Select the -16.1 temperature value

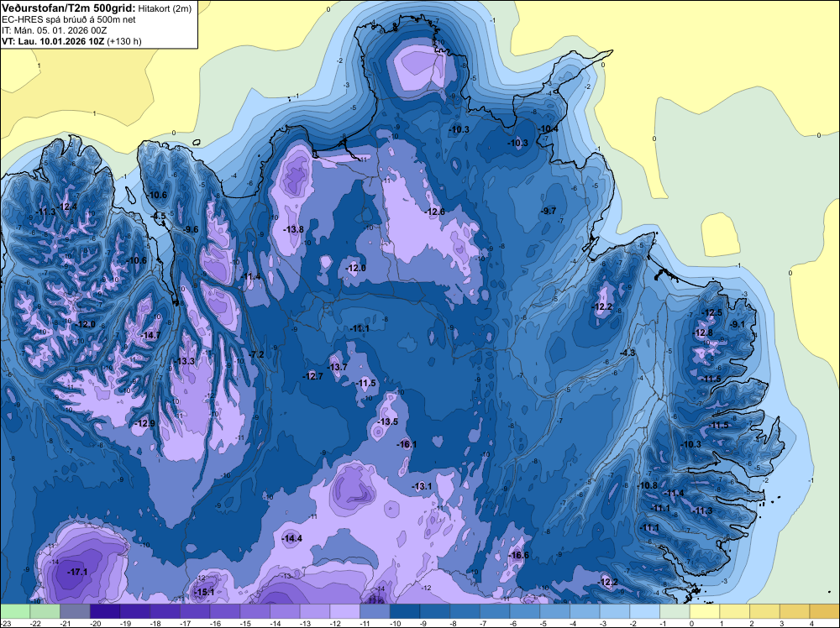point(407,444)
